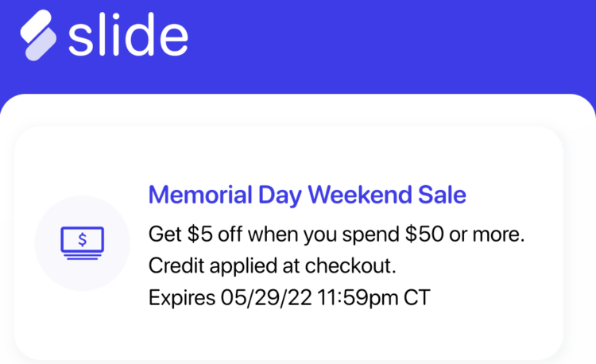
Task: Tap the '$5' discount amount
Action: coord(200,234)
